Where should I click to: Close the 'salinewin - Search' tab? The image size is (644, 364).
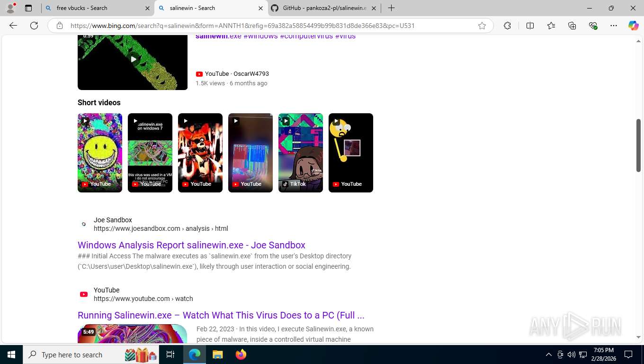[260, 8]
